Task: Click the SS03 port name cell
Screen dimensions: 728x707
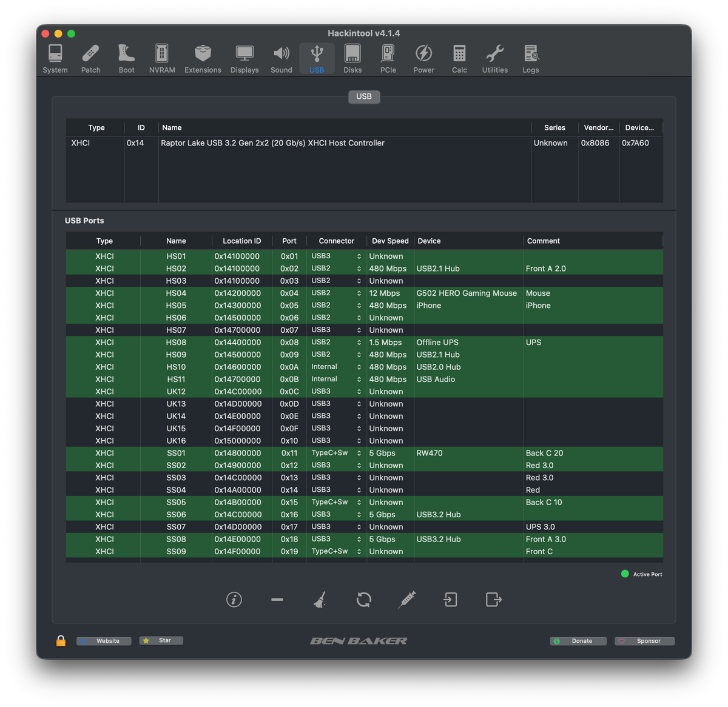Action: coord(176,478)
